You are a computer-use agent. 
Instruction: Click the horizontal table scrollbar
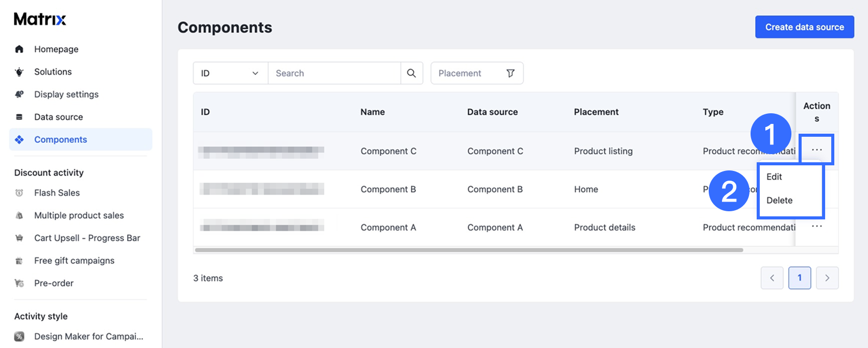tap(469, 250)
